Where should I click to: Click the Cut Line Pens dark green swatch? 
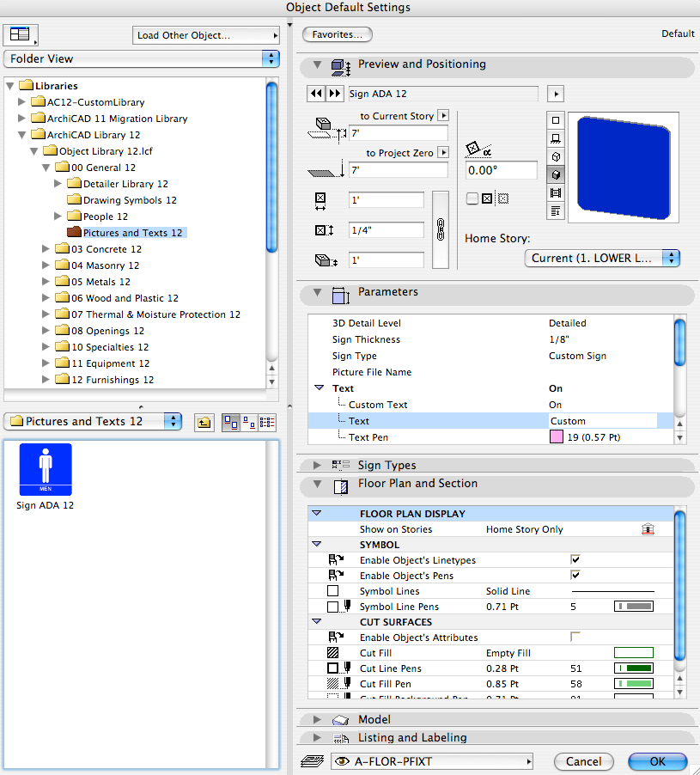[x=634, y=668]
